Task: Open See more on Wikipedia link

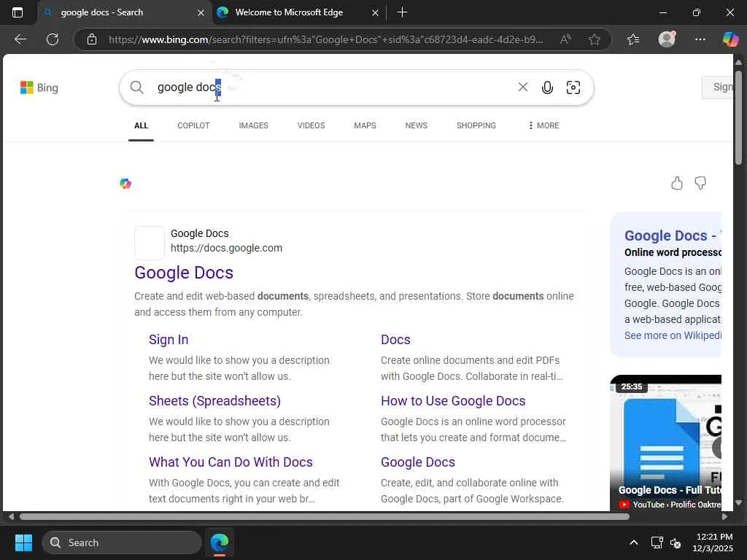Action: (673, 335)
